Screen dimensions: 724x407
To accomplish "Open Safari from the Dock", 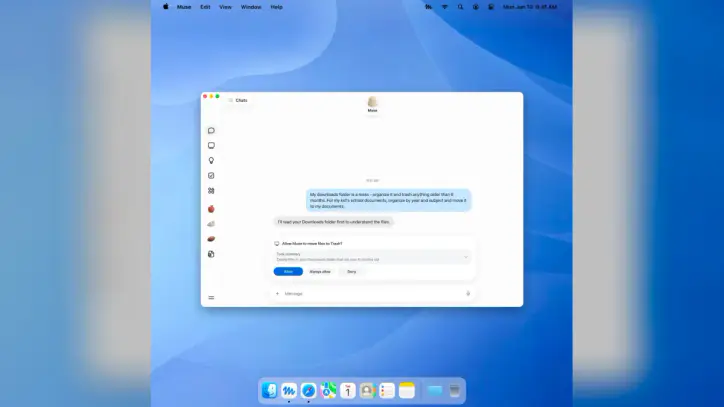I will [308, 390].
